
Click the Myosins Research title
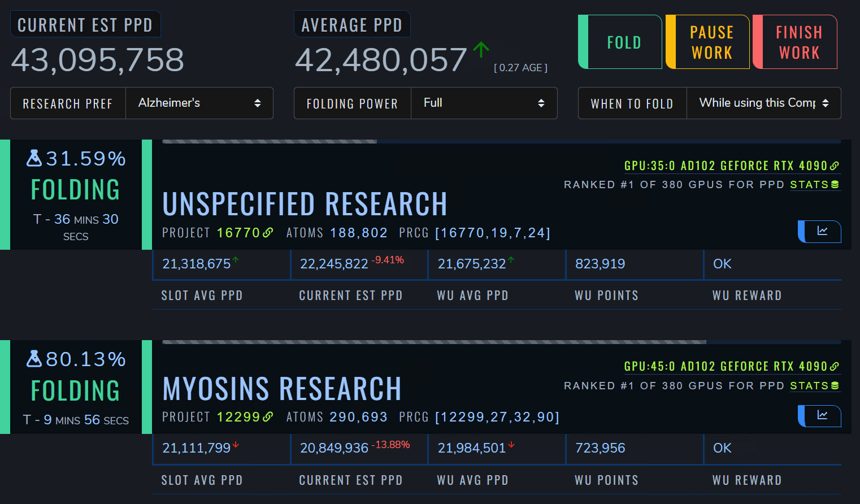click(x=281, y=389)
